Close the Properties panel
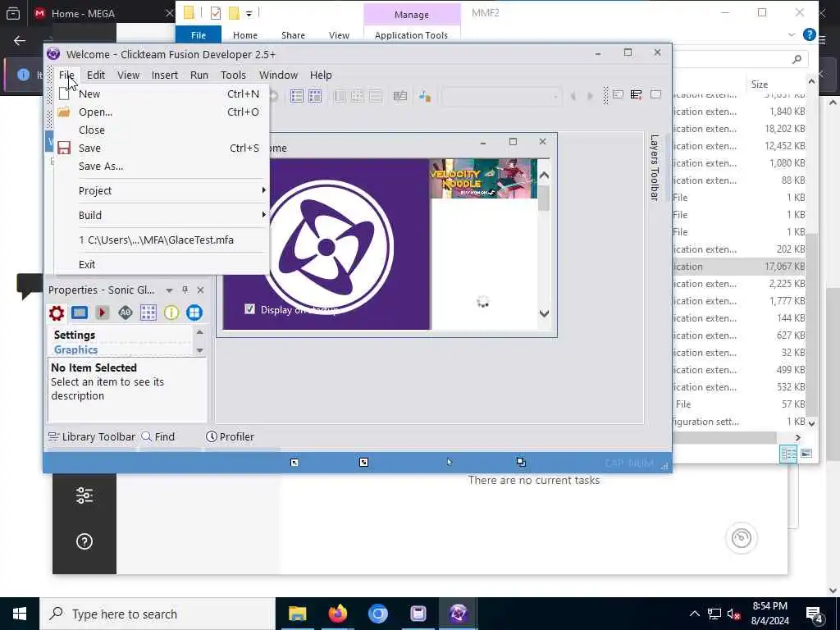This screenshot has width=840, height=630. click(200, 290)
